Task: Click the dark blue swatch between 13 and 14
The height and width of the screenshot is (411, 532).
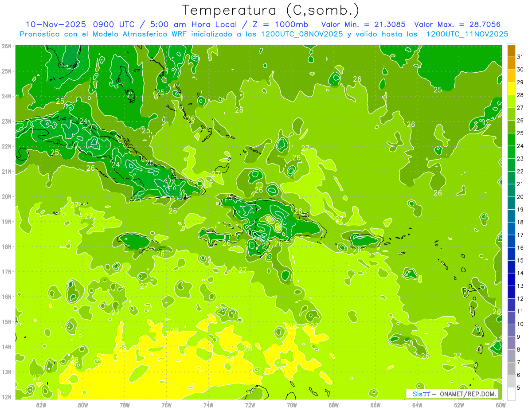Action: (511, 279)
